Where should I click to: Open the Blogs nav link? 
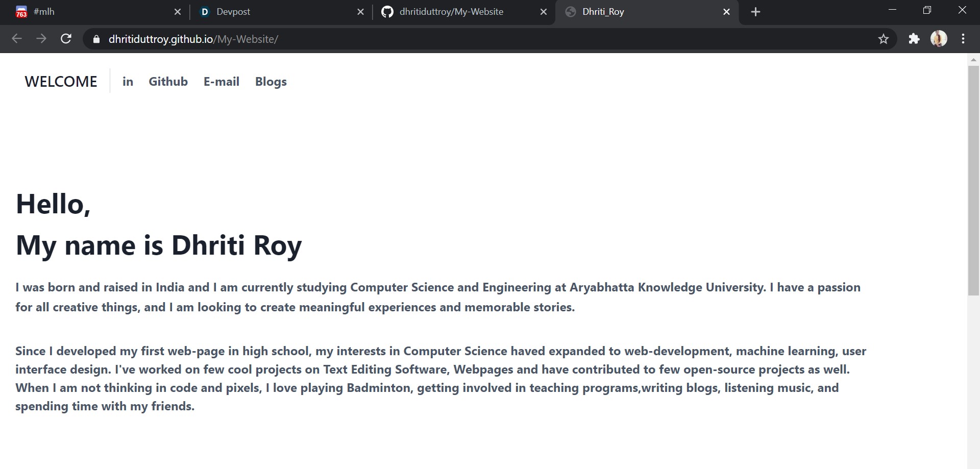(x=271, y=82)
